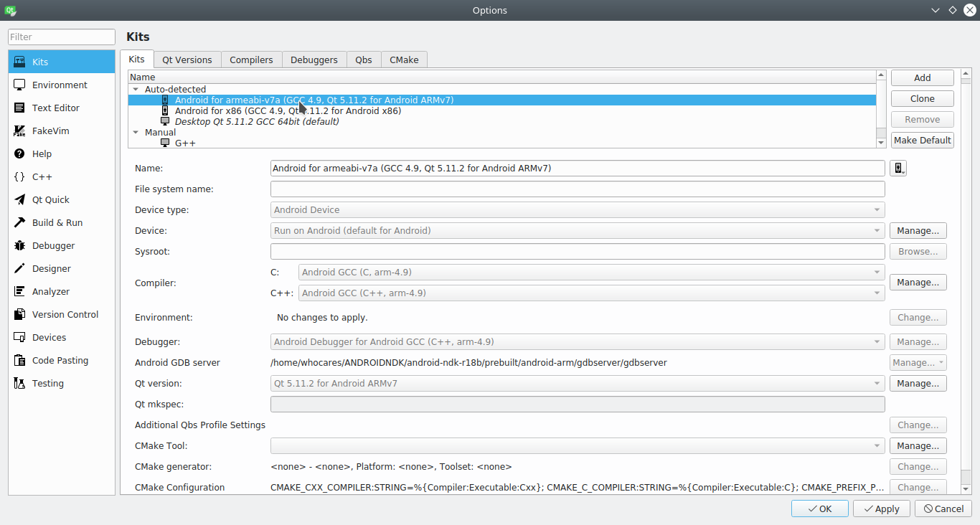Click Make Default button
Screen dimensions: 980x525
(x=923, y=141)
